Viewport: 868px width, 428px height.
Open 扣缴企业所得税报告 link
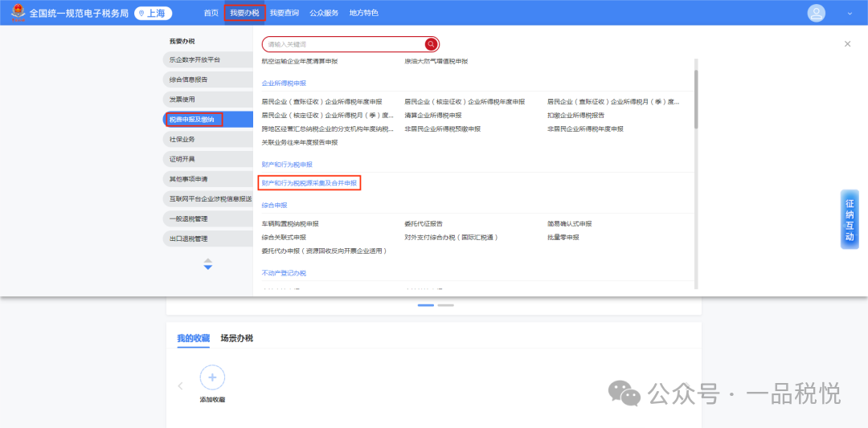click(x=575, y=115)
